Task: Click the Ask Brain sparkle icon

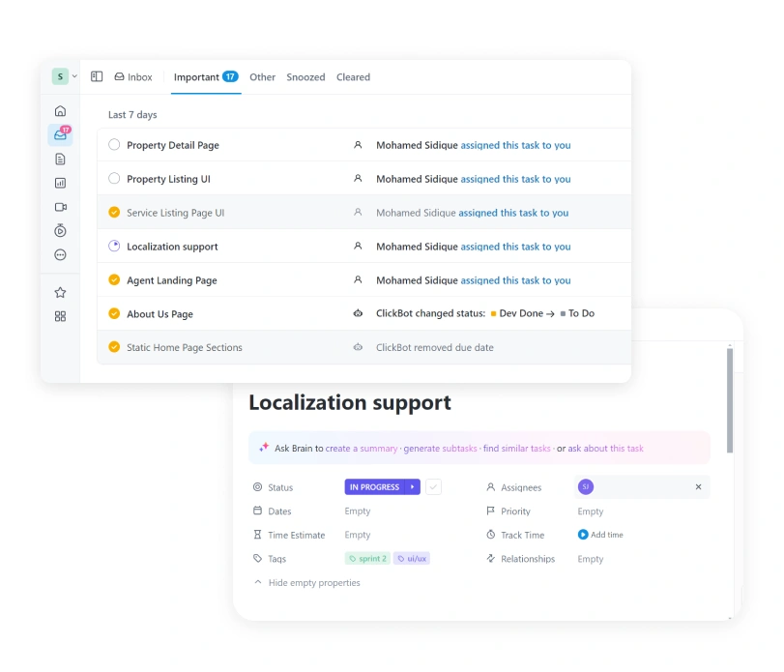Action: click(x=264, y=447)
